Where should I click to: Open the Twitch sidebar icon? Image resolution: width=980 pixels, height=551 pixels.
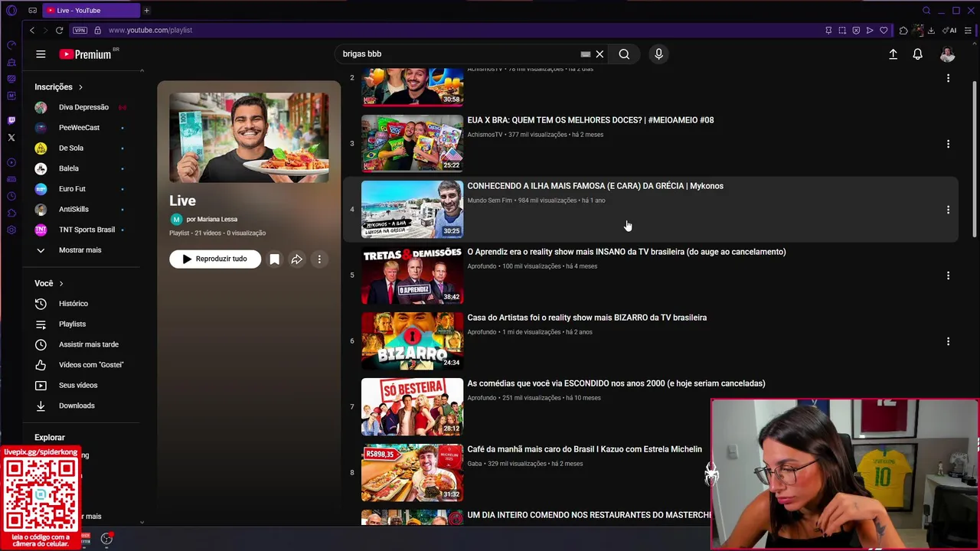coord(11,120)
